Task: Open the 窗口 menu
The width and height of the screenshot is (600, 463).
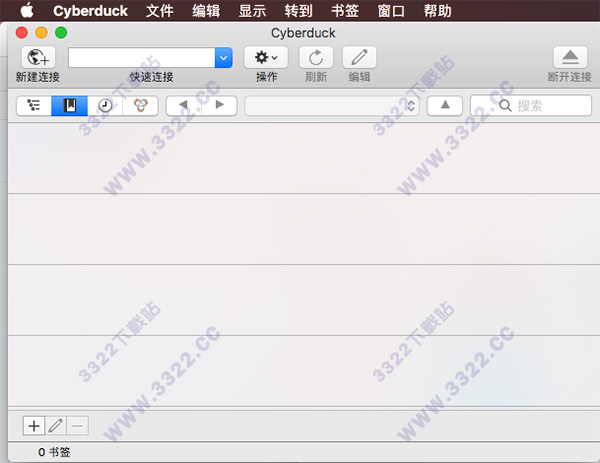Action: [391, 11]
